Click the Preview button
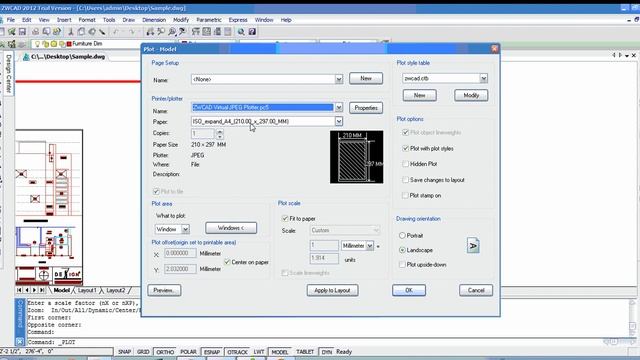Viewport: 640px width, 360px height. (x=164, y=290)
